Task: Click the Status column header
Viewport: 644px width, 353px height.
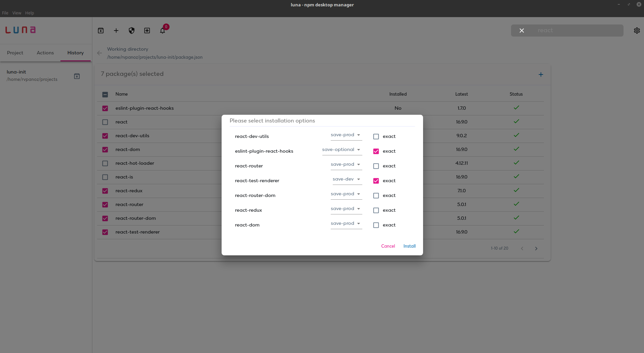Action: pos(516,94)
